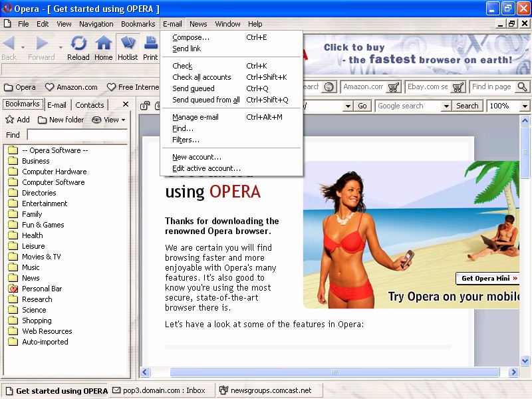Click the New folder icon in Bookmarks panel
The height and width of the screenshot is (399, 532).
pos(43,120)
